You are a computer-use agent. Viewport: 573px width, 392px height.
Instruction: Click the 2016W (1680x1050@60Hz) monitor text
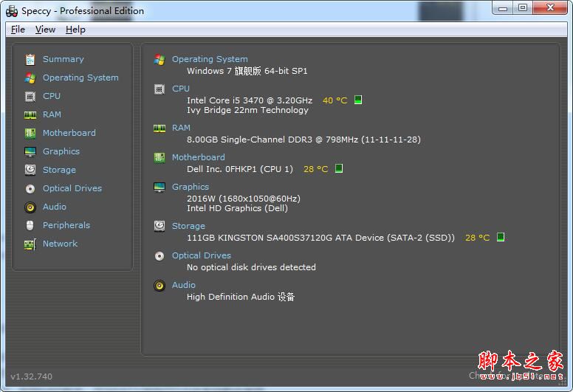pos(244,199)
